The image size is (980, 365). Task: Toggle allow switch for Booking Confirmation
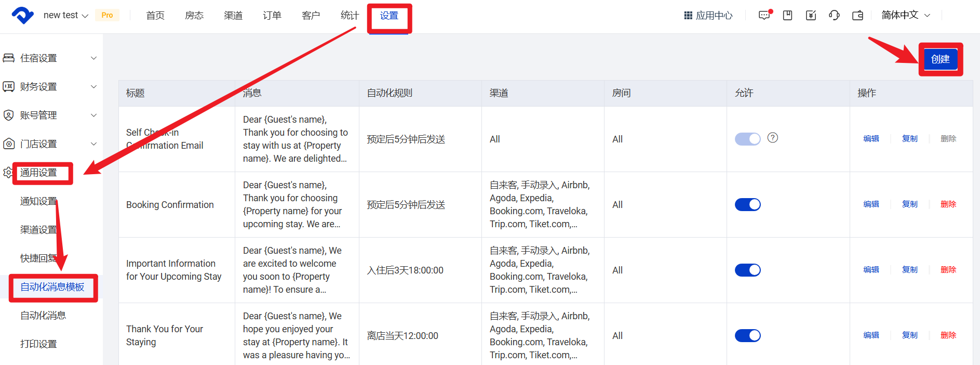click(748, 205)
